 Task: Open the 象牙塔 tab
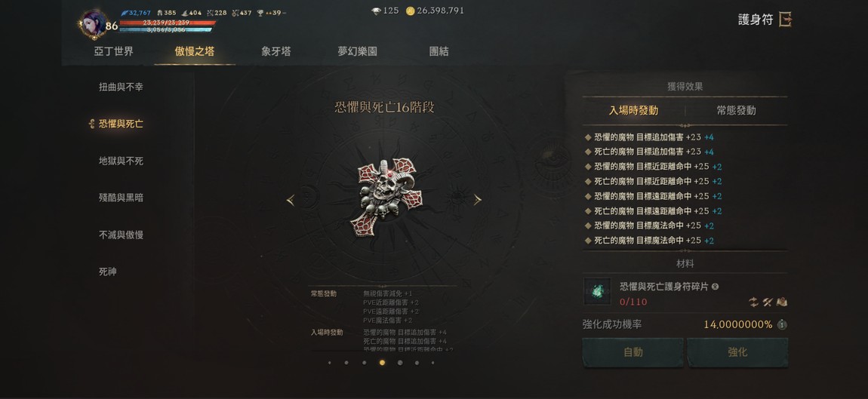coord(276,51)
